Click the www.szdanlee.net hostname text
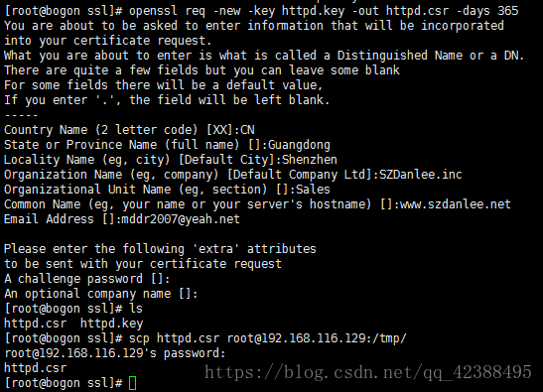543x392 pixels. pyautogui.click(x=456, y=204)
